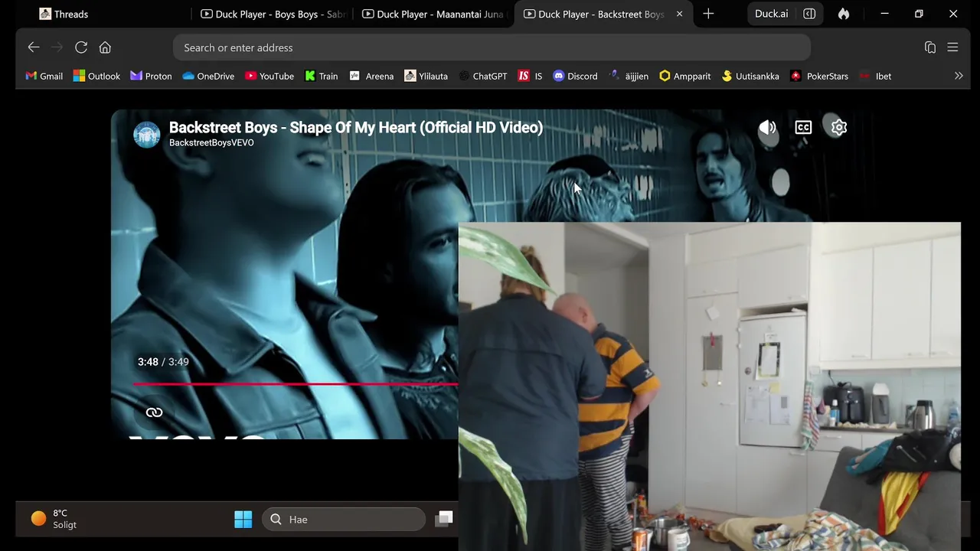
Task: Click the BackstreetBoysVEVO channel name
Action: point(211,143)
